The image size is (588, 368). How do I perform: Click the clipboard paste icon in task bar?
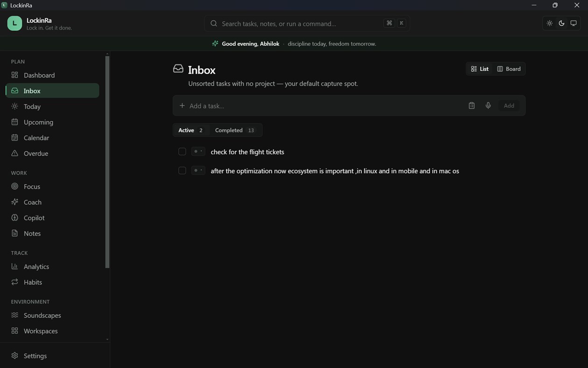pyautogui.click(x=472, y=106)
